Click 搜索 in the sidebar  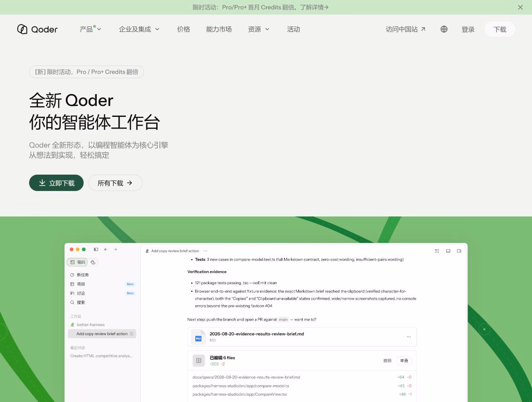click(78, 302)
